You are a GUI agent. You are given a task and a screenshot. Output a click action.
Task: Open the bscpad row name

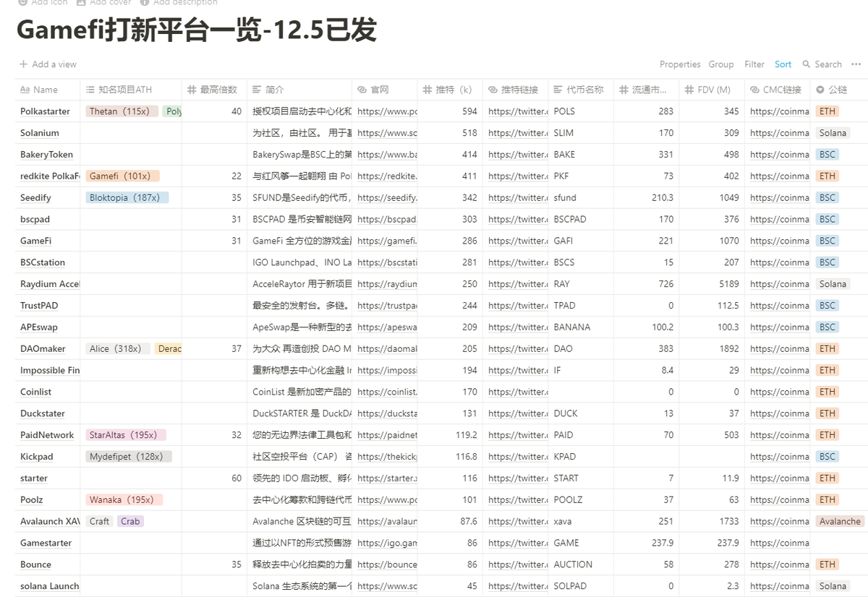[35, 219]
